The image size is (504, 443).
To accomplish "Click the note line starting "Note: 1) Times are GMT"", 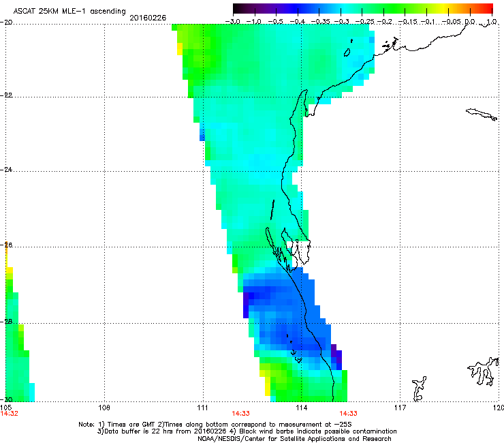I will click(215, 425).
